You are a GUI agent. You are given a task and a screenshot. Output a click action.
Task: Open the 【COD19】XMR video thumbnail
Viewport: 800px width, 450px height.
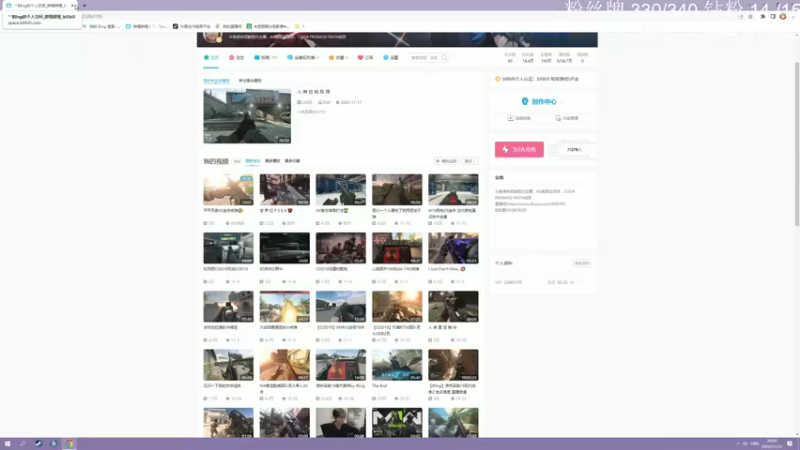point(340,306)
